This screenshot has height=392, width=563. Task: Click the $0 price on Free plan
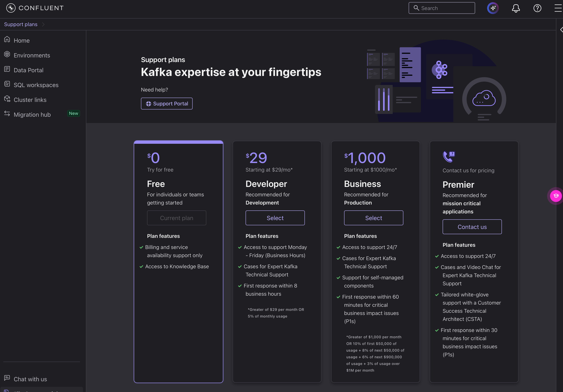pos(154,158)
